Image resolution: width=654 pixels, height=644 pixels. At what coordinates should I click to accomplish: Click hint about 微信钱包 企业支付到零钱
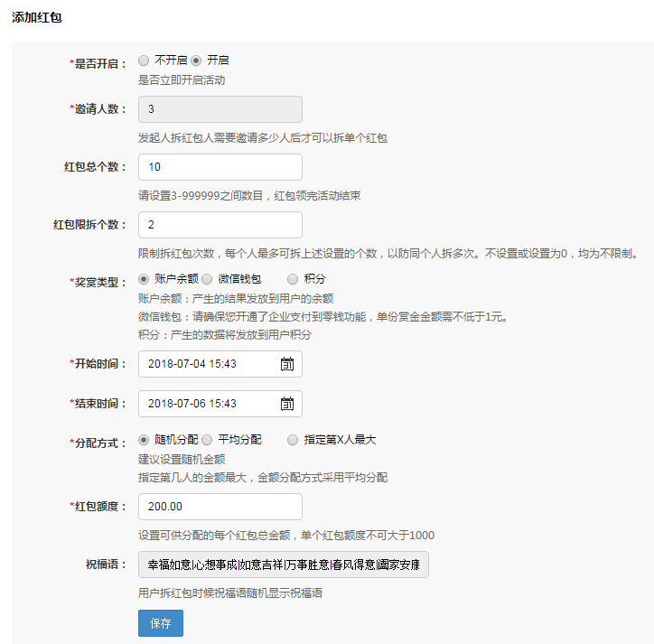coord(322,316)
